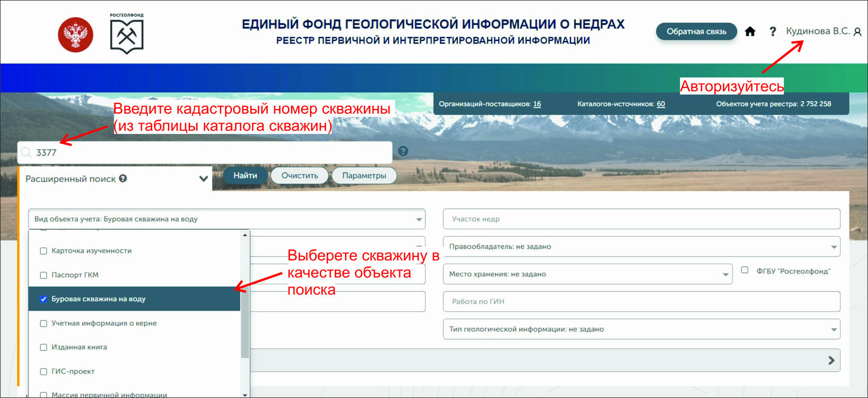Open help via the question mark icon
Screen dimensions: 868x398
[772, 32]
